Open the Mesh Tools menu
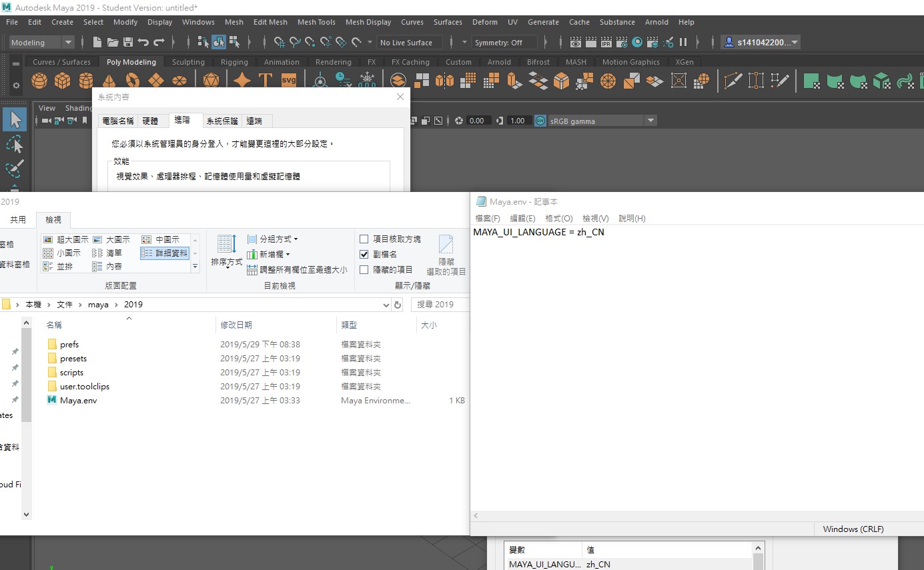Viewport: 924px width, 570px height. point(316,22)
